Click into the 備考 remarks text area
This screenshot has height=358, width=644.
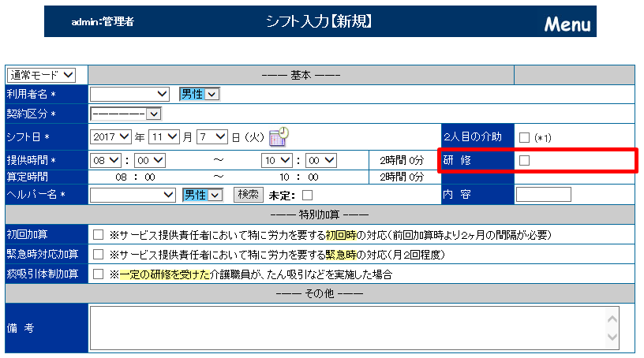tap(347, 326)
